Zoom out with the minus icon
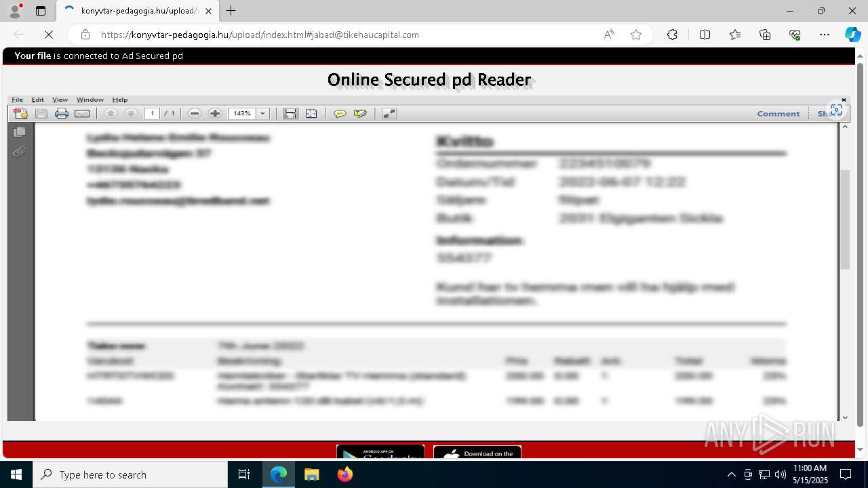The height and width of the screenshot is (488, 868). [x=195, y=114]
